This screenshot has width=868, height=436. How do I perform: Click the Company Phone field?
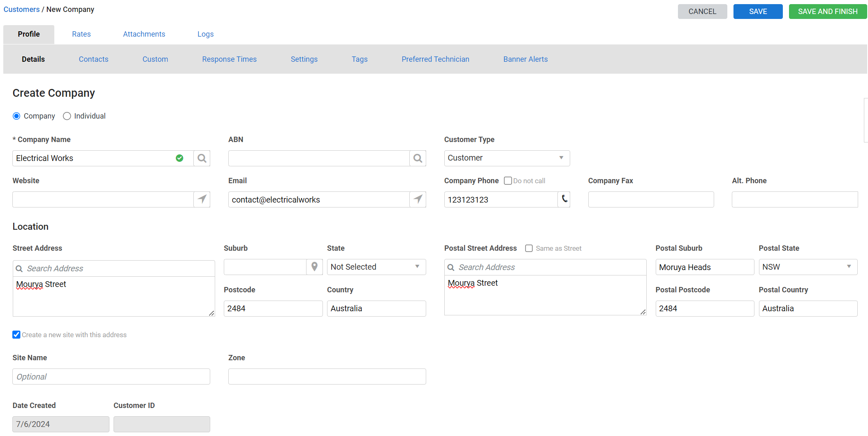coord(501,199)
